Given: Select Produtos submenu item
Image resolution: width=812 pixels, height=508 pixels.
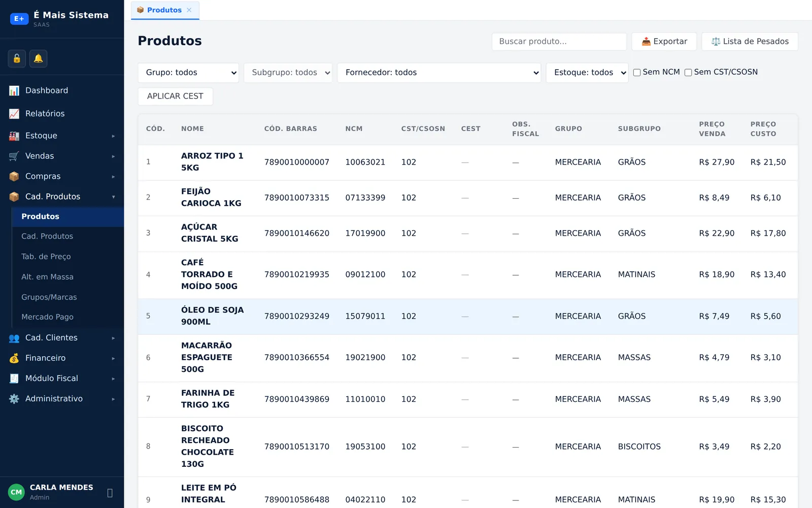Looking at the screenshot, I should point(67,216).
